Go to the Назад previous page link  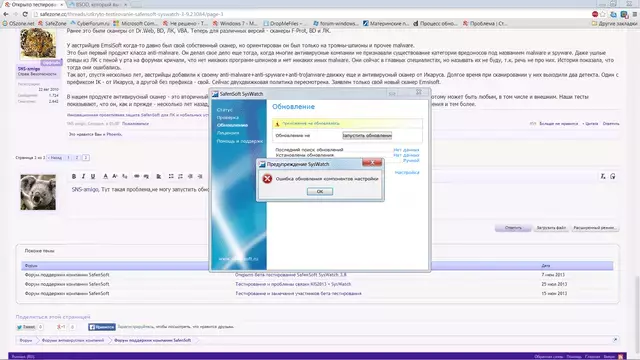(55, 158)
